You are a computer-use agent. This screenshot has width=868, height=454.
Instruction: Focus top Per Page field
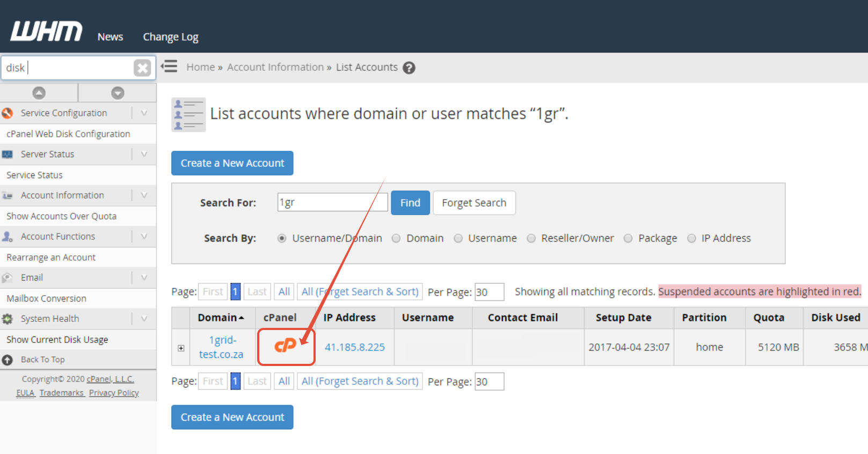489,292
